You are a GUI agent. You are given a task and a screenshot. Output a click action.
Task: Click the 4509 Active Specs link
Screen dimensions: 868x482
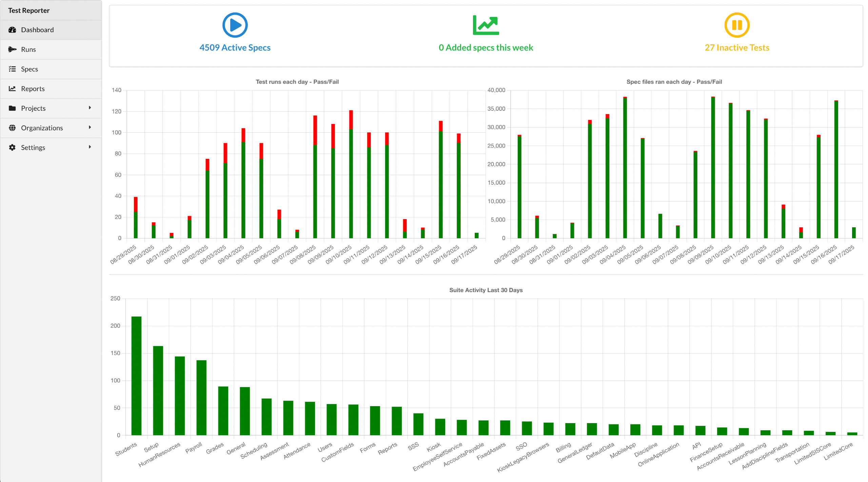235,47
